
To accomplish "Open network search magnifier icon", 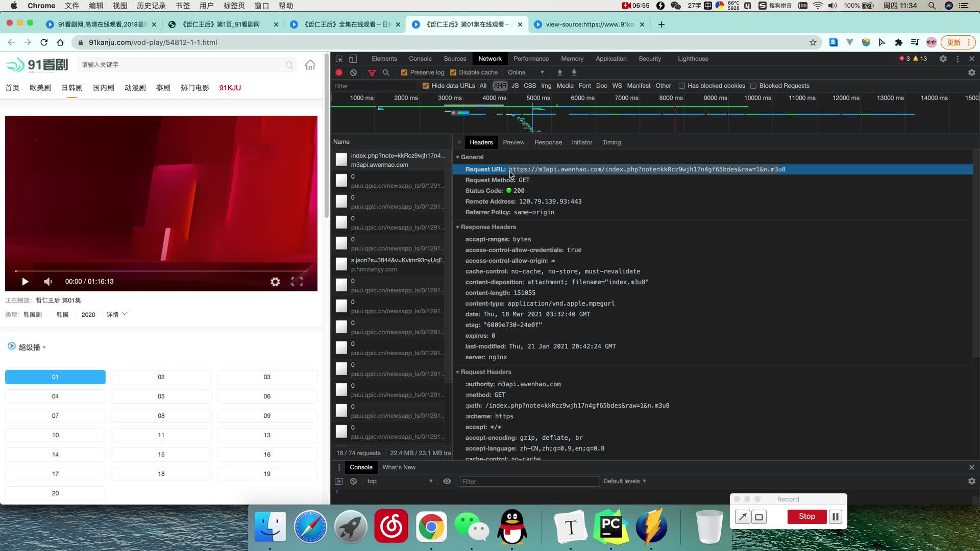I will (386, 72).
